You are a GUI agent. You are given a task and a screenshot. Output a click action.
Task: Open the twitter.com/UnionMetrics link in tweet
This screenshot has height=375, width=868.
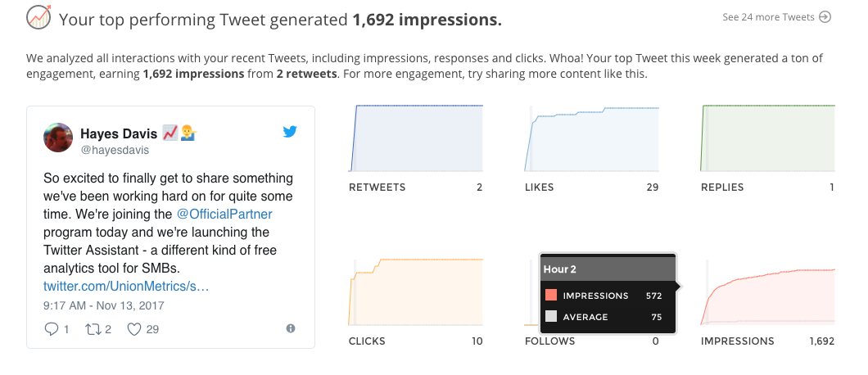[126, 287]
